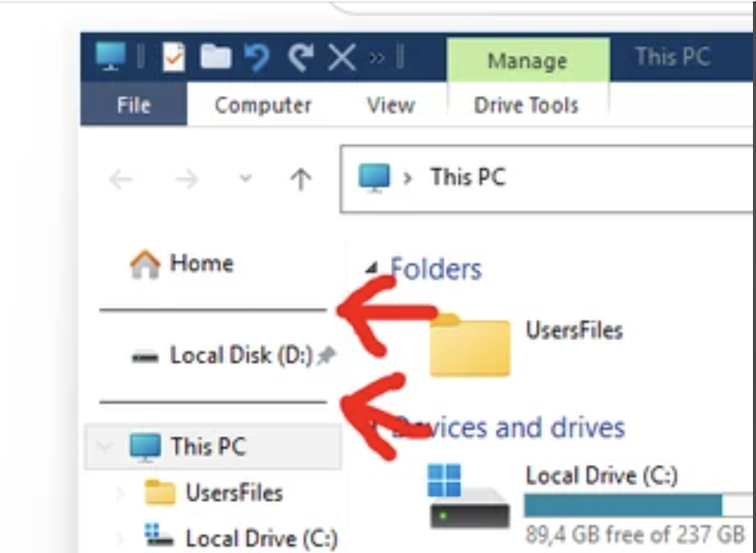Viewport: 756px width, 553px height.
Task: Select Local Drive (C:) in navigation tree
Action: [x=262, y=538]
